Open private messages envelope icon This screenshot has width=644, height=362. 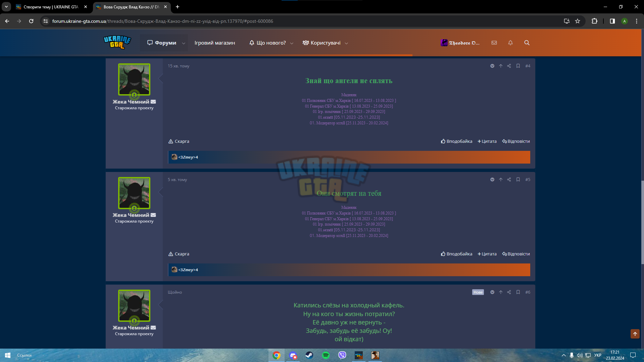(x=494, y=43)
